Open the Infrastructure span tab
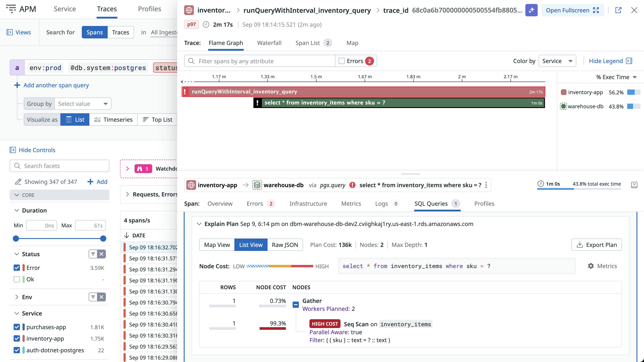 tap(308, 204)
